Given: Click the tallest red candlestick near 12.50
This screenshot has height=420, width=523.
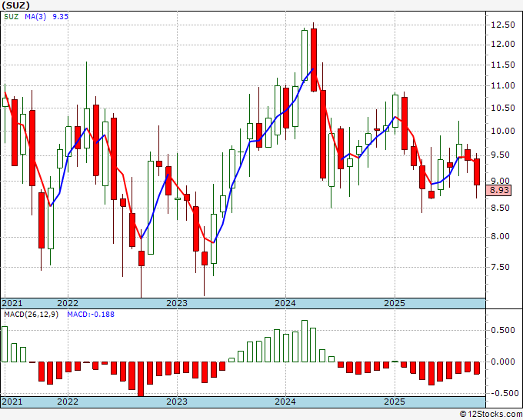Looking at the screenshot, I should coord(314,60).
